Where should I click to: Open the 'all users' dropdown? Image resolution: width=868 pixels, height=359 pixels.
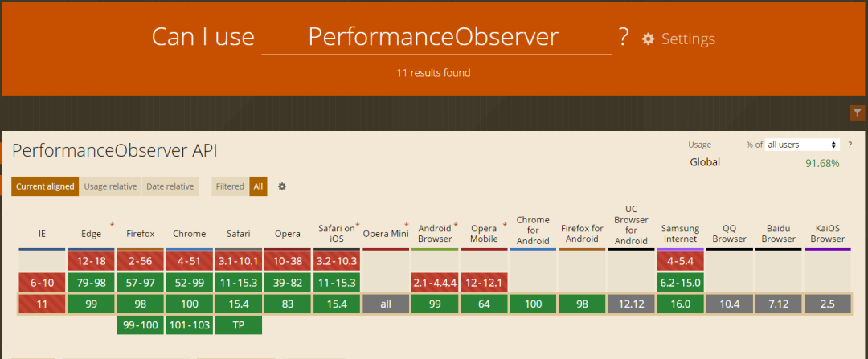802,145
